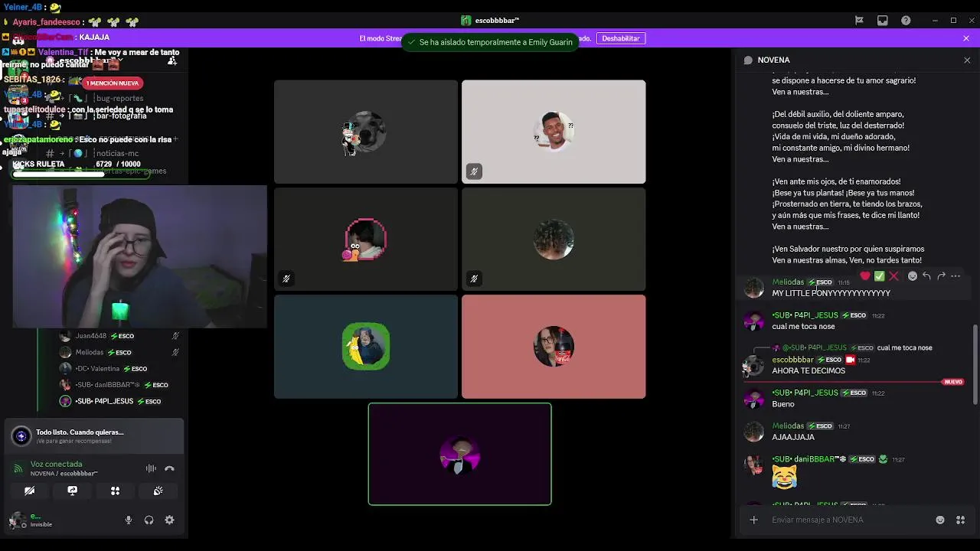980x551 pixels.
Task: Close the NOVENA chat panel
Action: coord(967,60)
